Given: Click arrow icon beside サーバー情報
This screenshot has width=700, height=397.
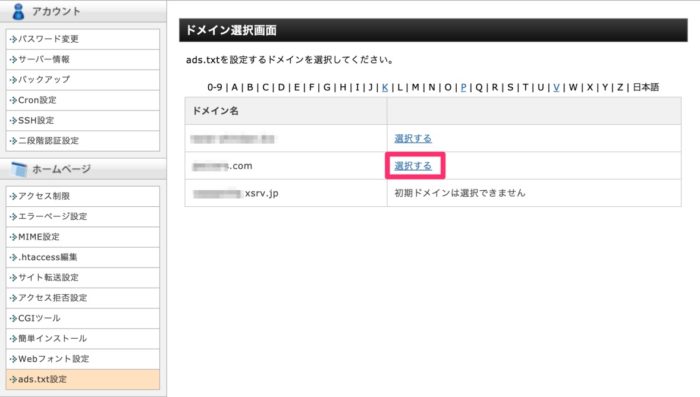Looking at the screenshot, I should tap(13, 60).
